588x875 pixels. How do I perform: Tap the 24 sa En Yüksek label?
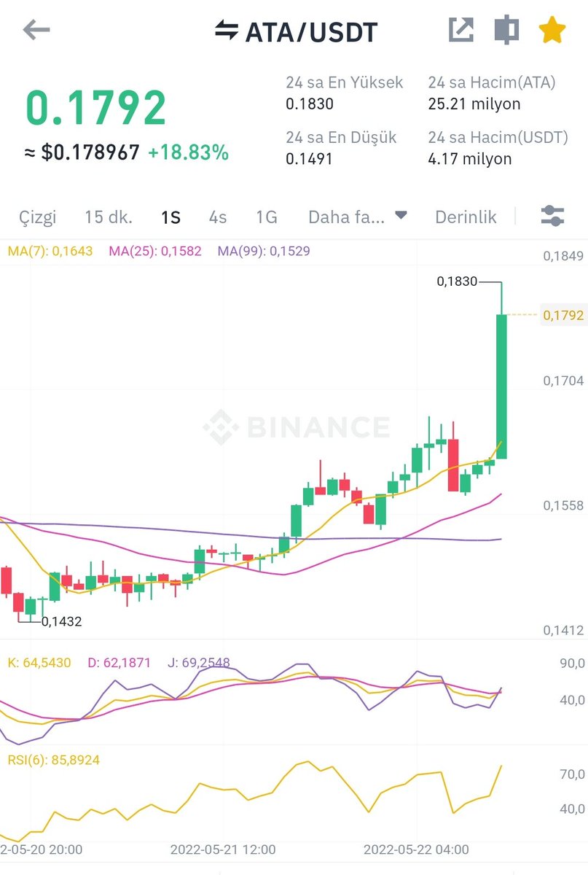click(x=344, y=82)
